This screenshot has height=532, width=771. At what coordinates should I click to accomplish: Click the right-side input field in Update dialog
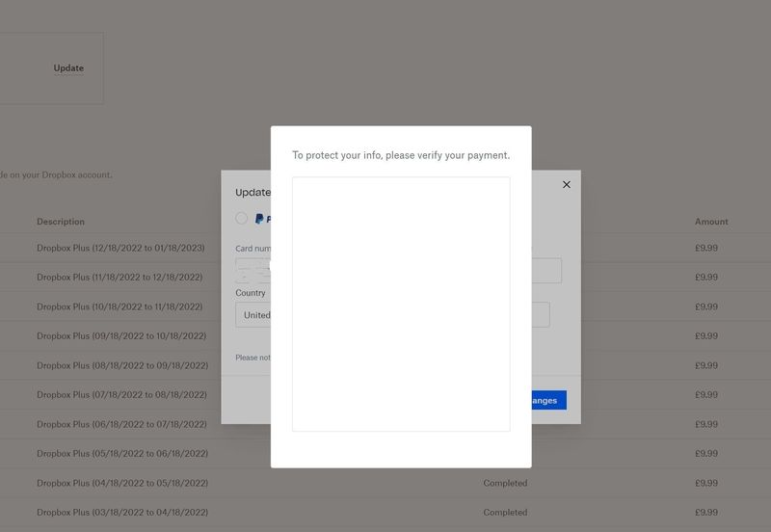(x=546, y=271)
